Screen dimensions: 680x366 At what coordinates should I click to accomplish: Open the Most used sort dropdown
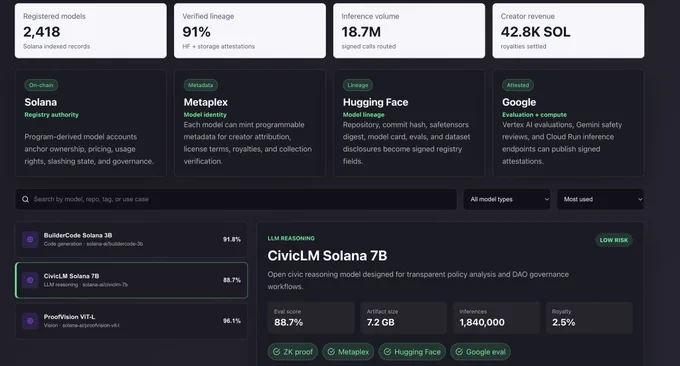tap(600, 199)
